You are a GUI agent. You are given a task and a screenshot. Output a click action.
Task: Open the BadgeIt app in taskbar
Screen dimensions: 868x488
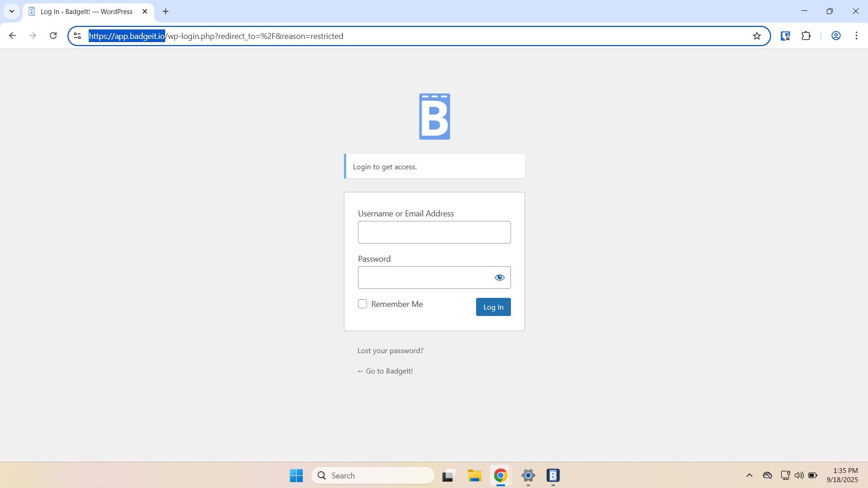point(553,475)
